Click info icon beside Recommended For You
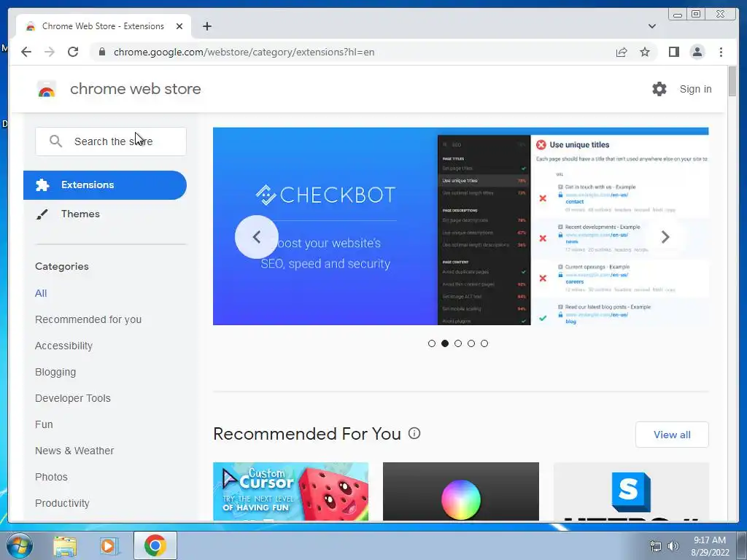This screenshot has height=560, width=747. (414, 433)
